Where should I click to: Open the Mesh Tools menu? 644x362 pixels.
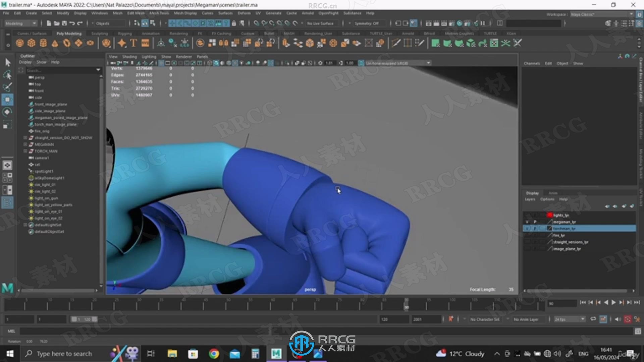tap(159, 13)
